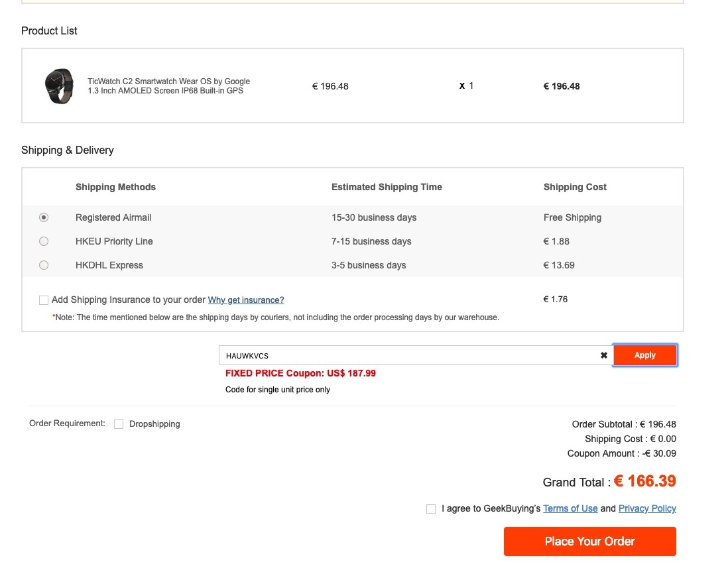728x564 pixels.
Task: Pick HKDHL Express shipping option
Action: pyautogui.click(x=44, y=265)
